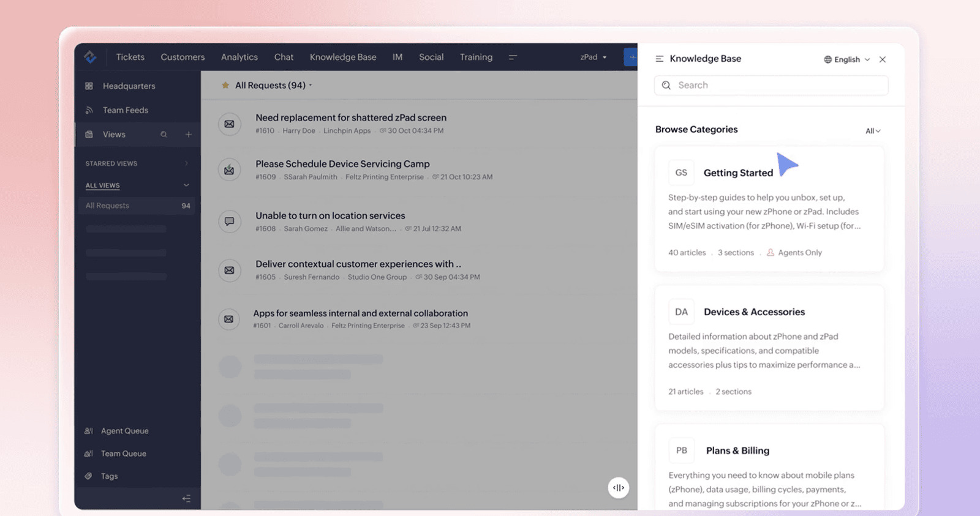980x516 pixels.
Task: Click the star icon beside All Requests
Action: click(x=225, y=86)
